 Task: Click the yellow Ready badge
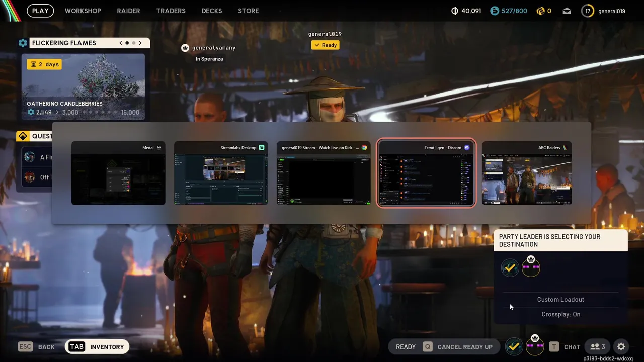pos(325,45)
